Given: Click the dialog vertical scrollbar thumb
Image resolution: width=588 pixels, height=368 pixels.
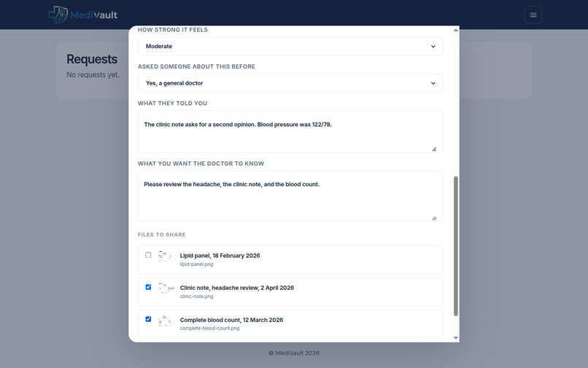Looking at the screenshot, I should tap(456, 246).
